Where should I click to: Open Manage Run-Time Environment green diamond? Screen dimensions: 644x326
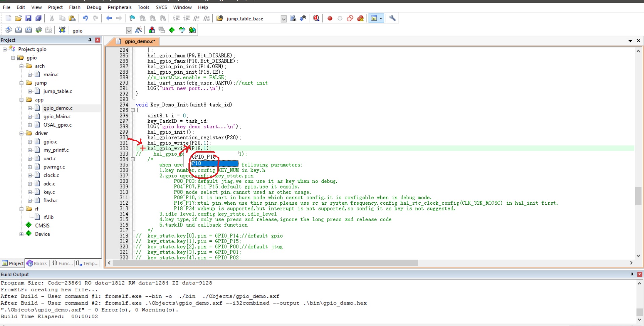tap(172, 30)
